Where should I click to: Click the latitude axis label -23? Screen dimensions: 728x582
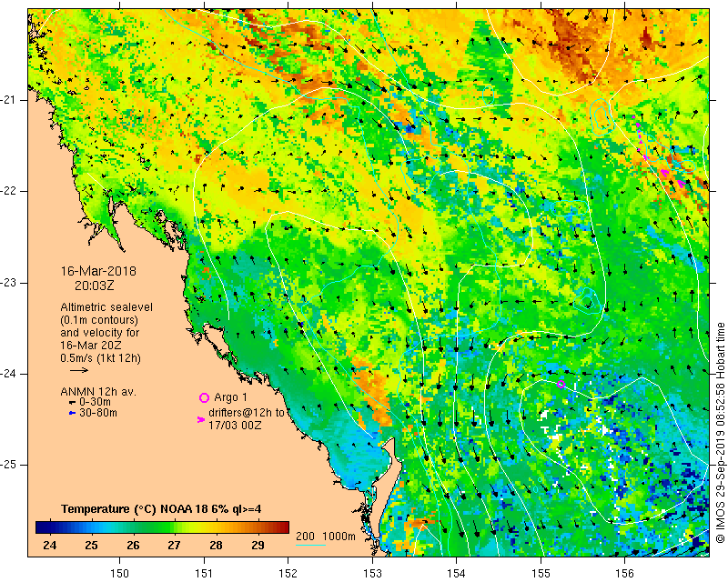click(8, 283)
